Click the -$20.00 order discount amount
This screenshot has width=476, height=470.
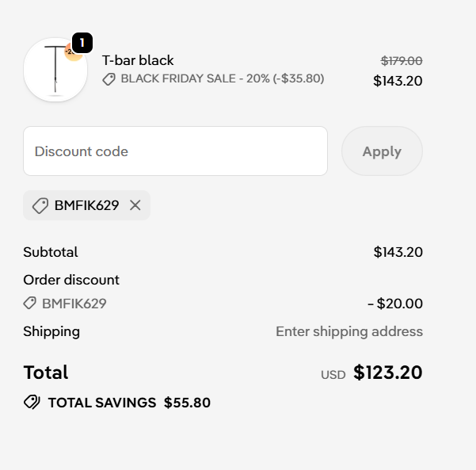[394, 304]
